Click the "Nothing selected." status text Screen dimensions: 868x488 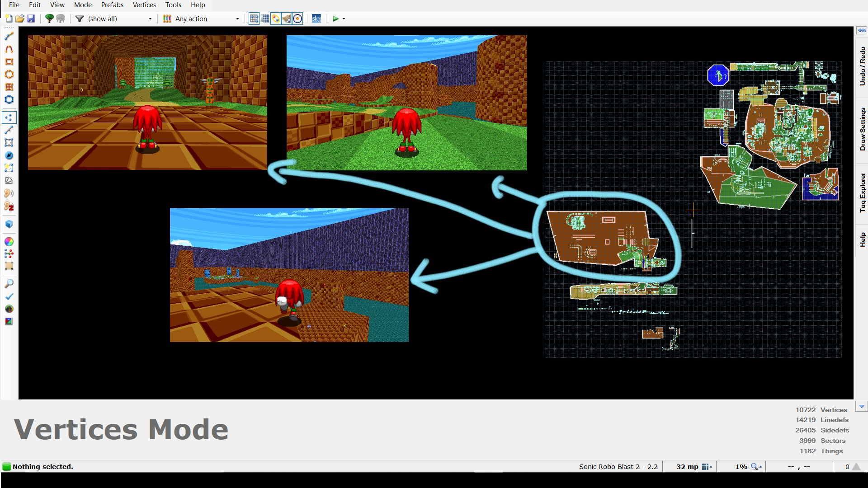pyautogui.click(x=42, y=467)
